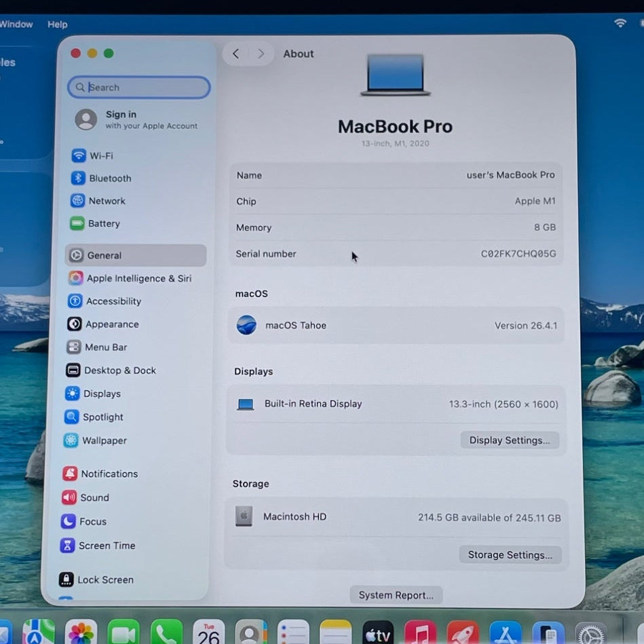Go back using the back chevron

pos(235,54)
